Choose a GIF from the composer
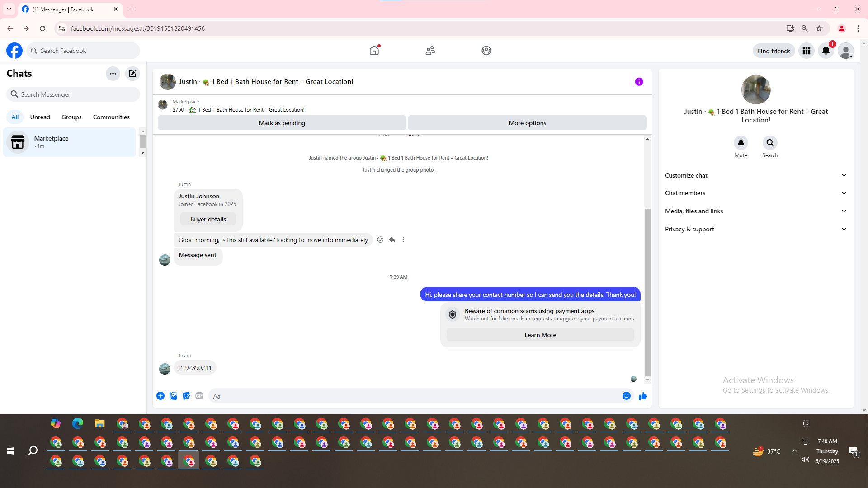868x488 pixels. tap(199, 396)
